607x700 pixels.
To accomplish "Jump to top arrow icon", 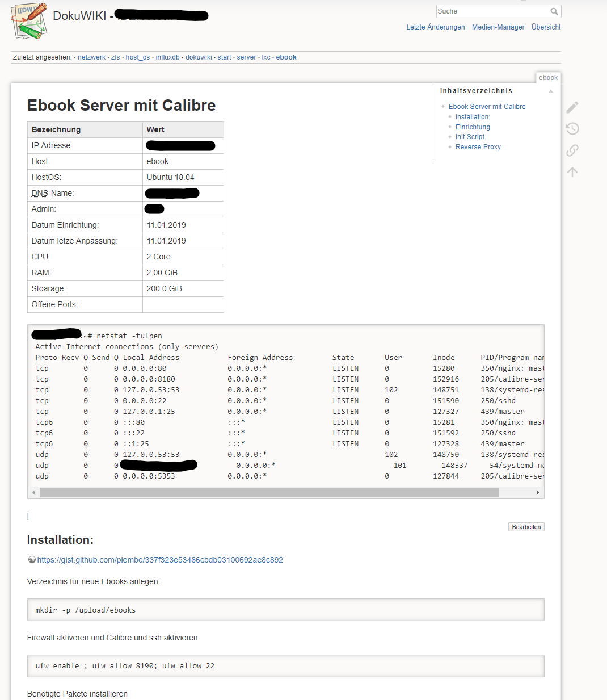I will pyautogui.click(x=572, y=172).
